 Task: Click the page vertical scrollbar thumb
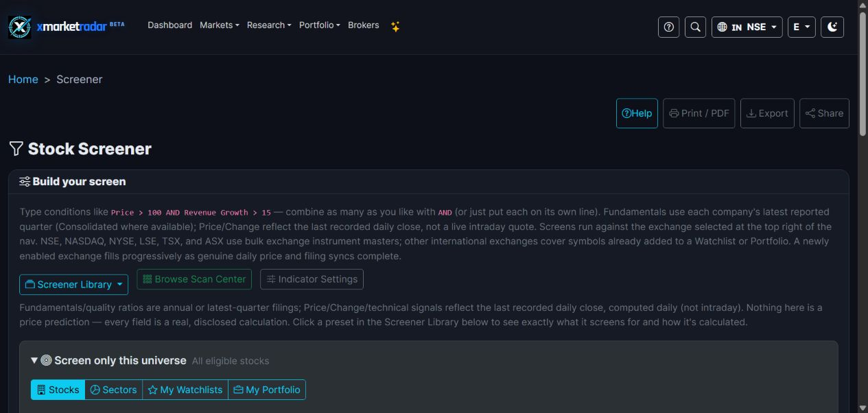863,75
